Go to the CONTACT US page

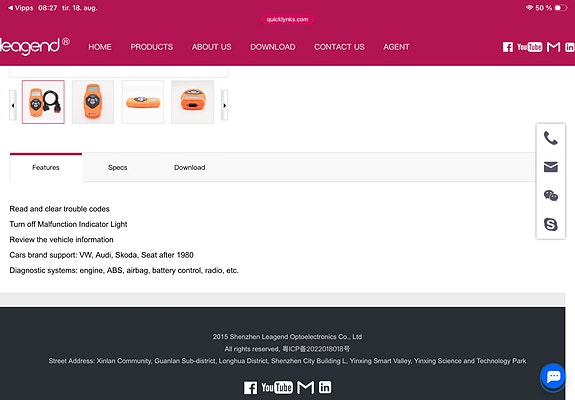339,47
